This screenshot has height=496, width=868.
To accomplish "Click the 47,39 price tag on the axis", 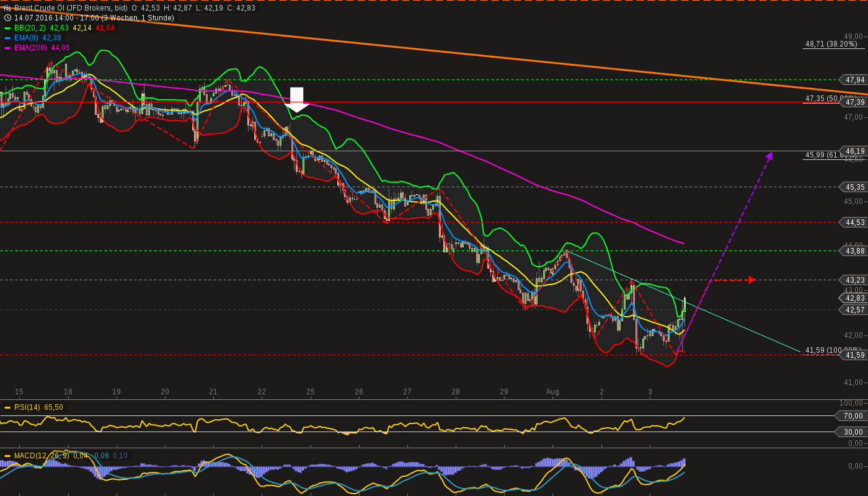I will click(x=852, y=102).
